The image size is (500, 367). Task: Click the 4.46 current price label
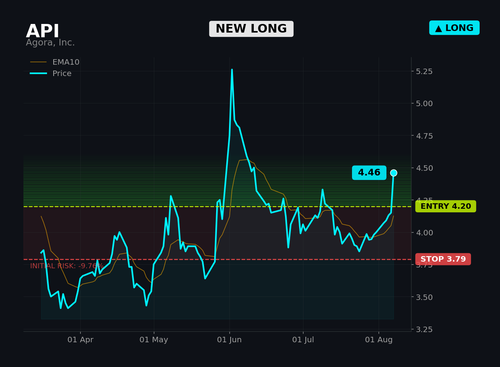[x=369, y=172]
